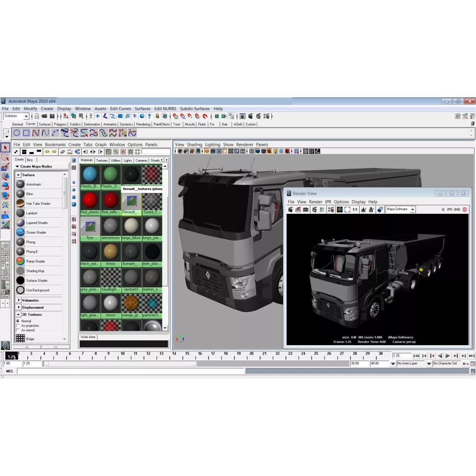Select the As stencil radio option
This screenshot has height=476, width=476.
(18, 330)
